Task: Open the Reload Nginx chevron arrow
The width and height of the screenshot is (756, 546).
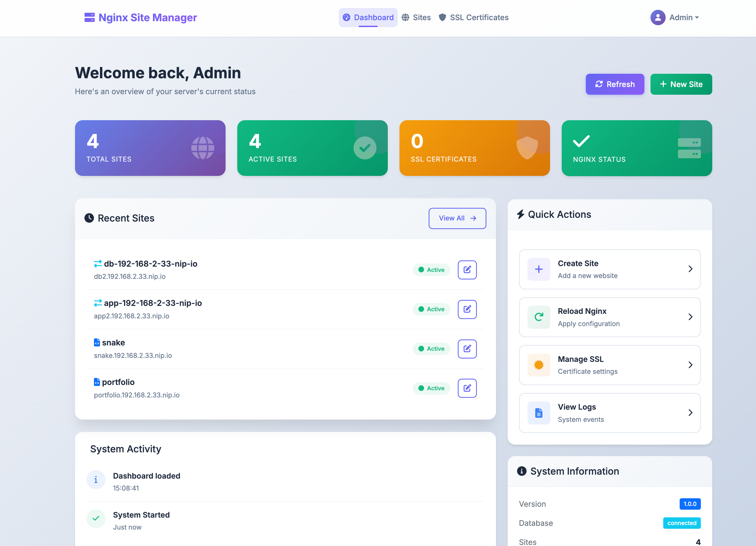Action: 690,317
